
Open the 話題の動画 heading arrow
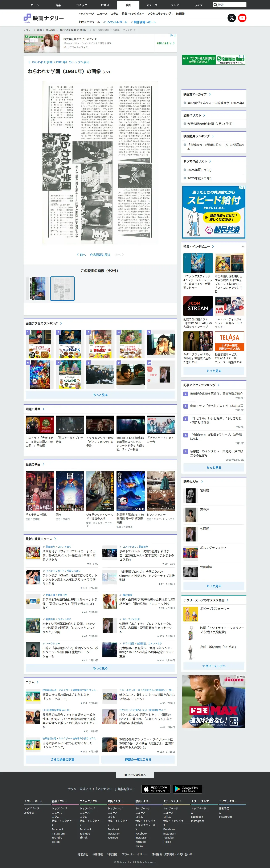44,409
